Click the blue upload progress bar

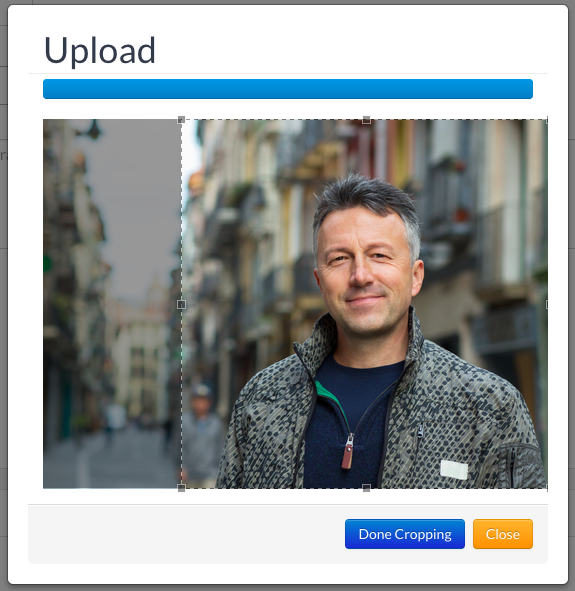(x=288, y=89)
